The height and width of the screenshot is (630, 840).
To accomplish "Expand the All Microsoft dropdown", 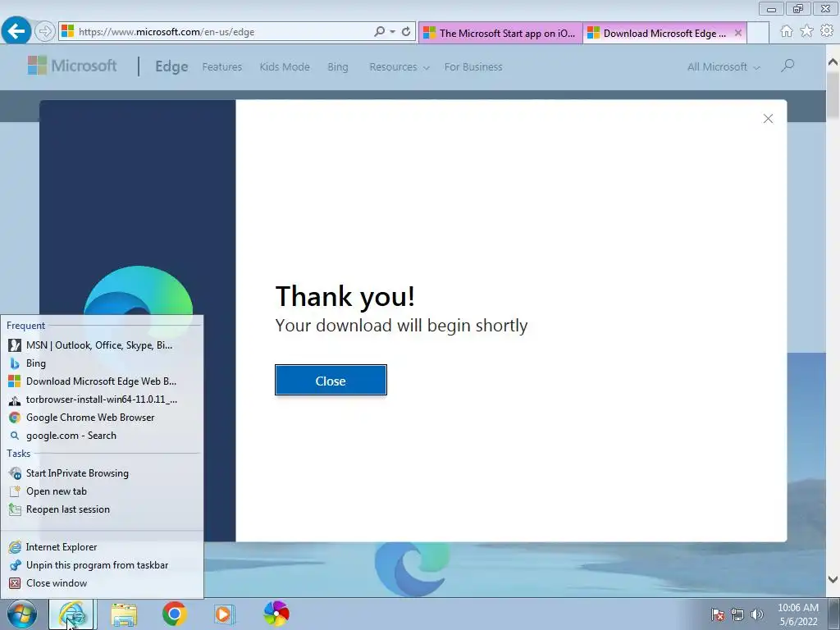I will click(x=724, y=67).
